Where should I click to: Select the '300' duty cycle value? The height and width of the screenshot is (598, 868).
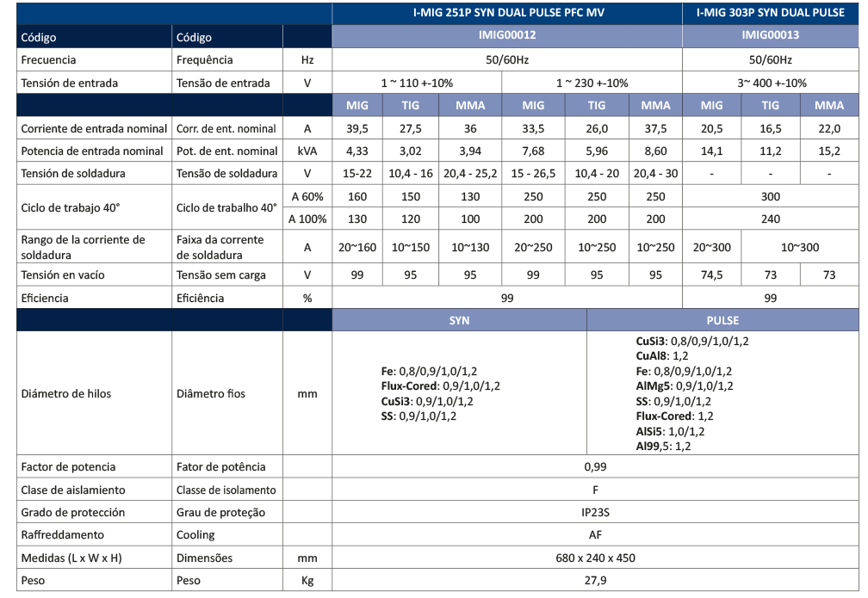(x=770, y=196)
